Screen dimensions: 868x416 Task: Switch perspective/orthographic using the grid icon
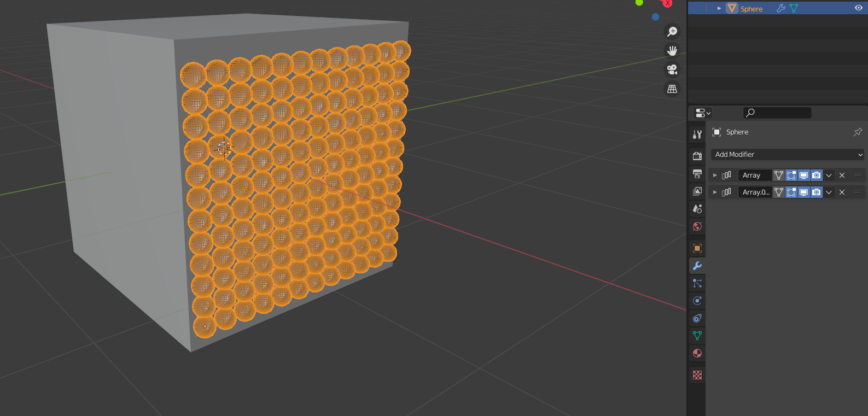coord(672,89)
